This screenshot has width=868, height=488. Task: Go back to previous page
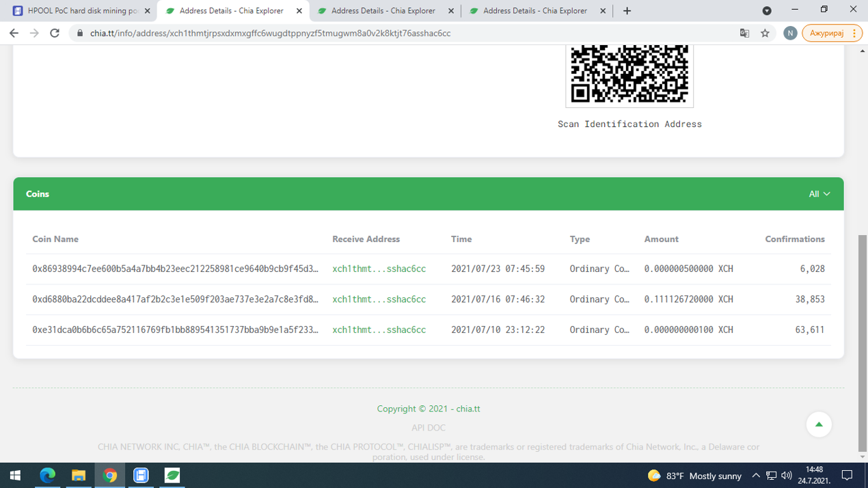(x=14, y=33)
